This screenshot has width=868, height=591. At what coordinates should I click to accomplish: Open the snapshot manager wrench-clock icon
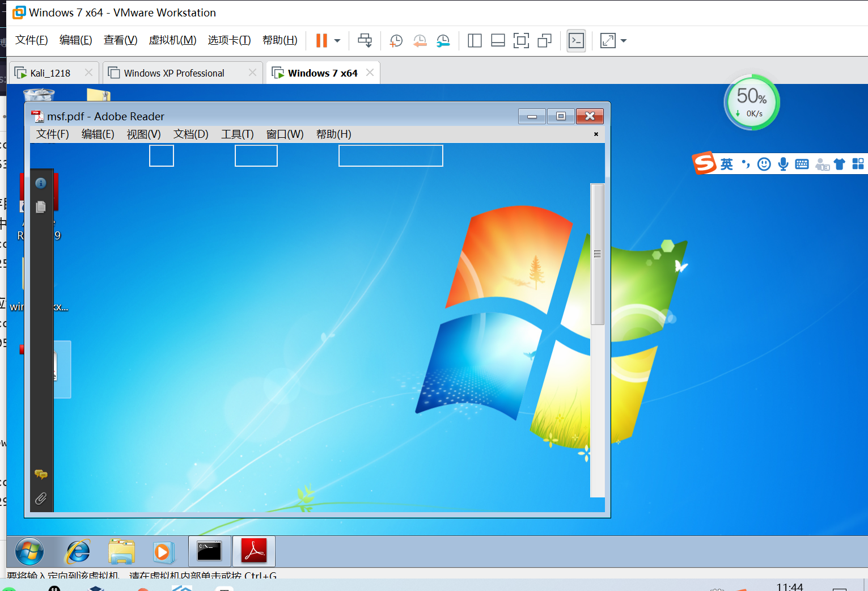(443, 40)
